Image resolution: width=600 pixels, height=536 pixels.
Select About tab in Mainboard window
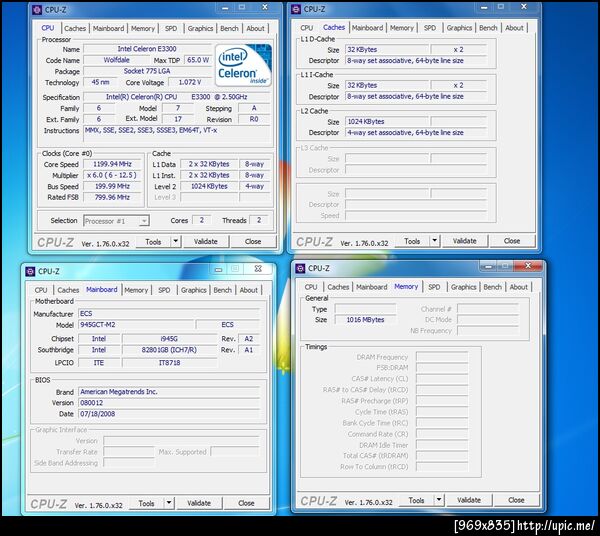click(248, 290)
